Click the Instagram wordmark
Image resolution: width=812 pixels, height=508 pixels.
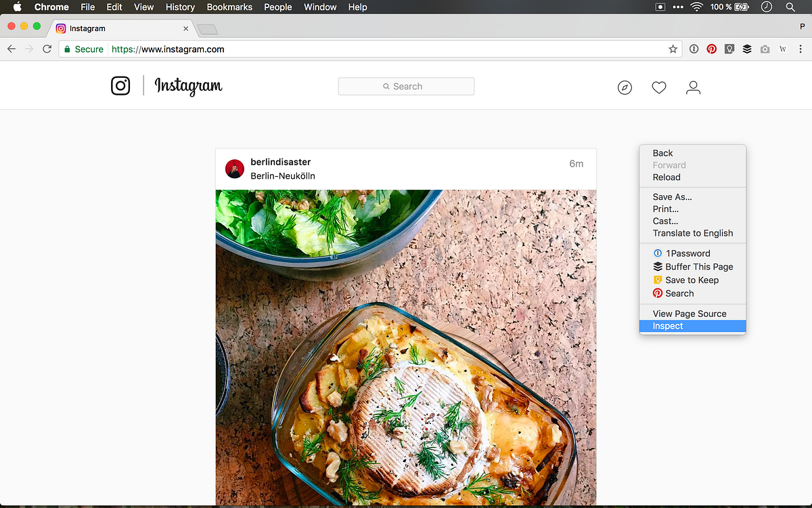click(x=188, y=86)
